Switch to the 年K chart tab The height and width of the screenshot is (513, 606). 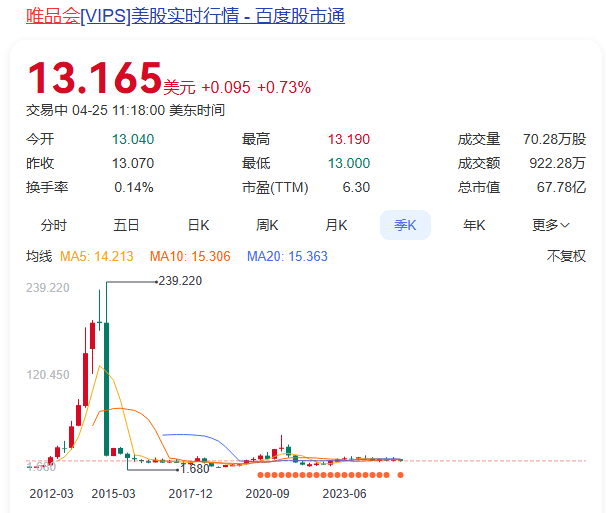point(474,225)
